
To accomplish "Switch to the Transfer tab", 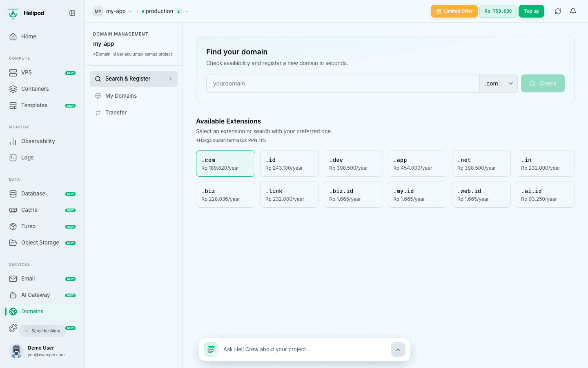I will (134, 112).
